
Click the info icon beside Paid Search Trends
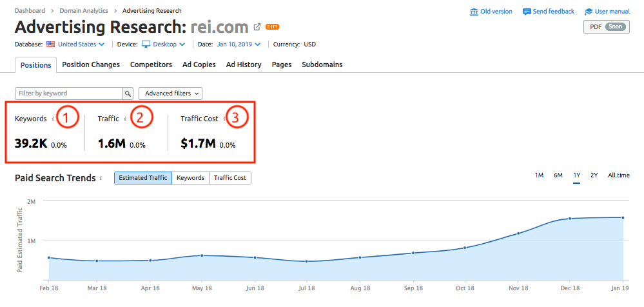(101, 178)
